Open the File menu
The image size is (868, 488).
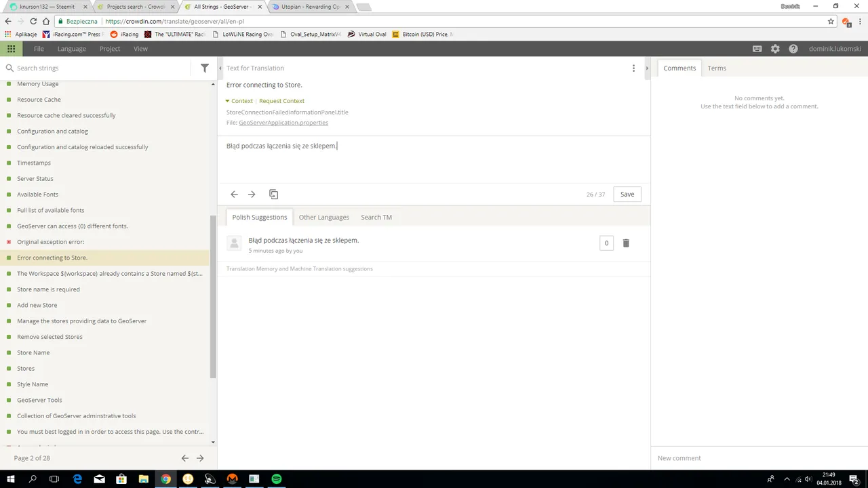(39, 49)
